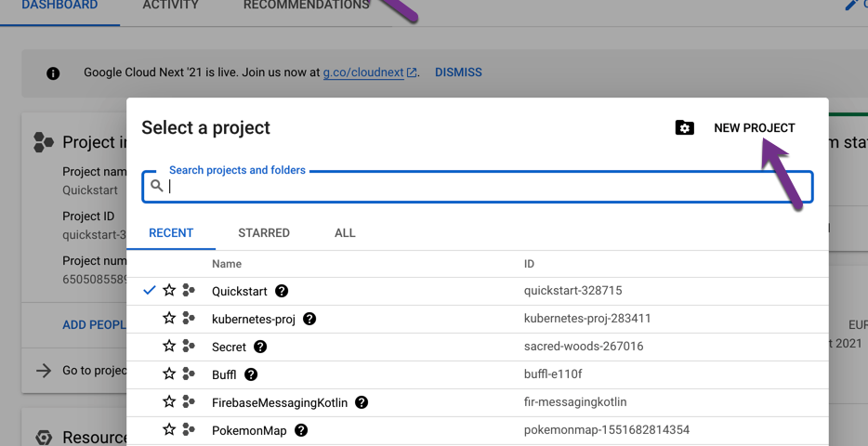This screenshot has width=868, height=446.
Task: Star the Buffl project
Action: [169, 374]
